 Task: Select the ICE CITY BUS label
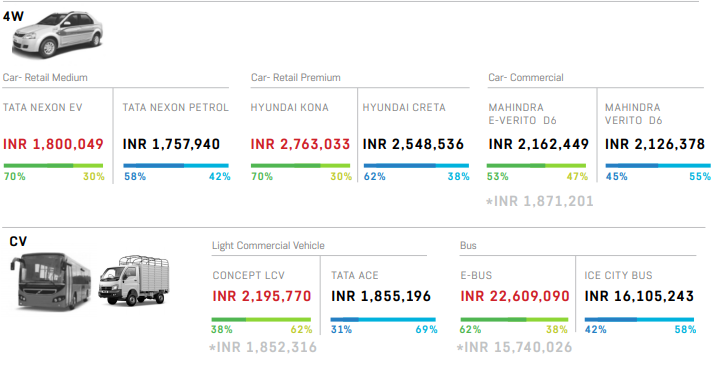coord(619,275)
